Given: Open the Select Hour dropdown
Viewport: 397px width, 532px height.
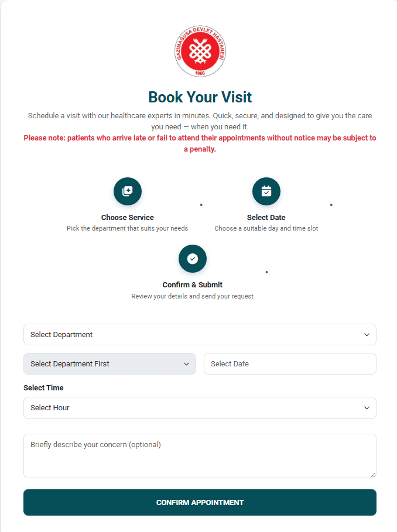Looking at the screenshot, I should coord(200,408).
